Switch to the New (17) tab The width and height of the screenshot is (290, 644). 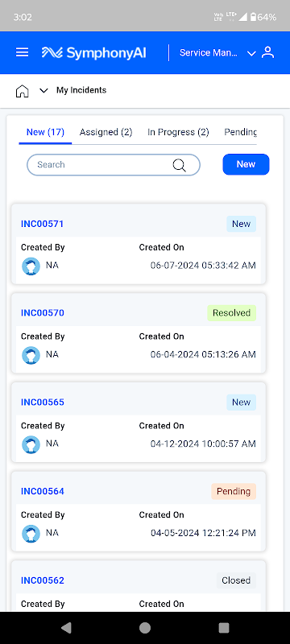click(45, 132)
